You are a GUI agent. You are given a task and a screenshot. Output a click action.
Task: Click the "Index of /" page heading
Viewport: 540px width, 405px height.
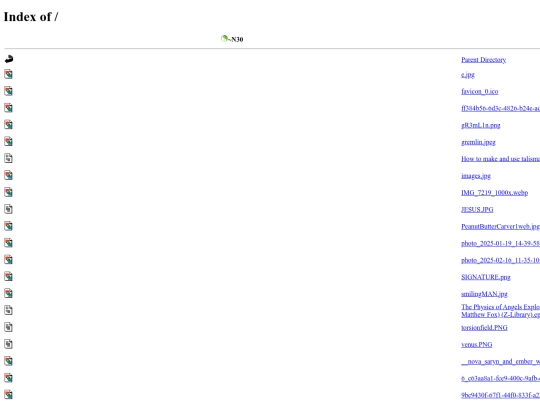point(31,17)
